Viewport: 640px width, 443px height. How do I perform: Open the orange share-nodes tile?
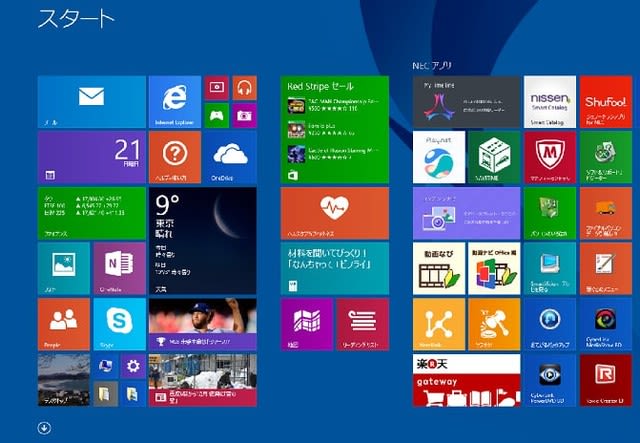tap(439, 324)
